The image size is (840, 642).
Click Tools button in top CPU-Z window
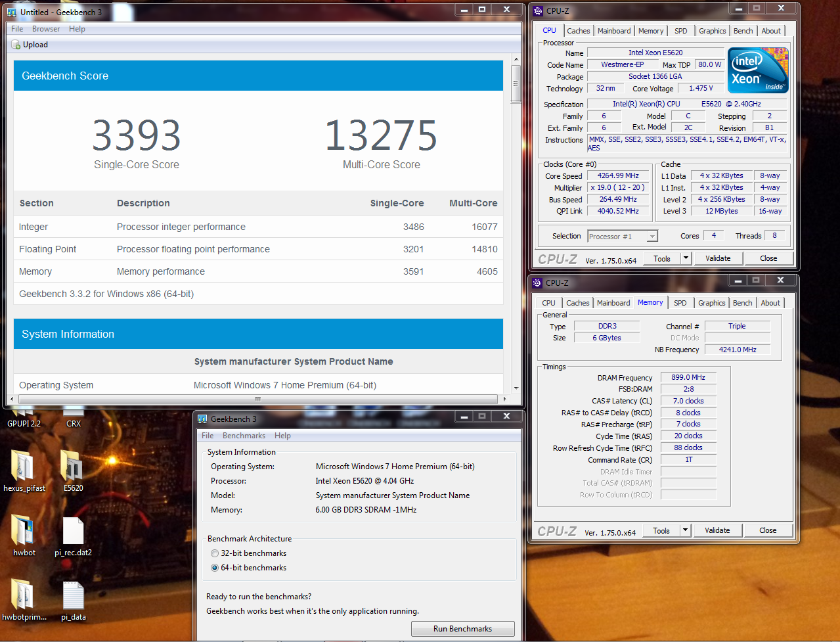pyautogui.click(x=662, y=258)
